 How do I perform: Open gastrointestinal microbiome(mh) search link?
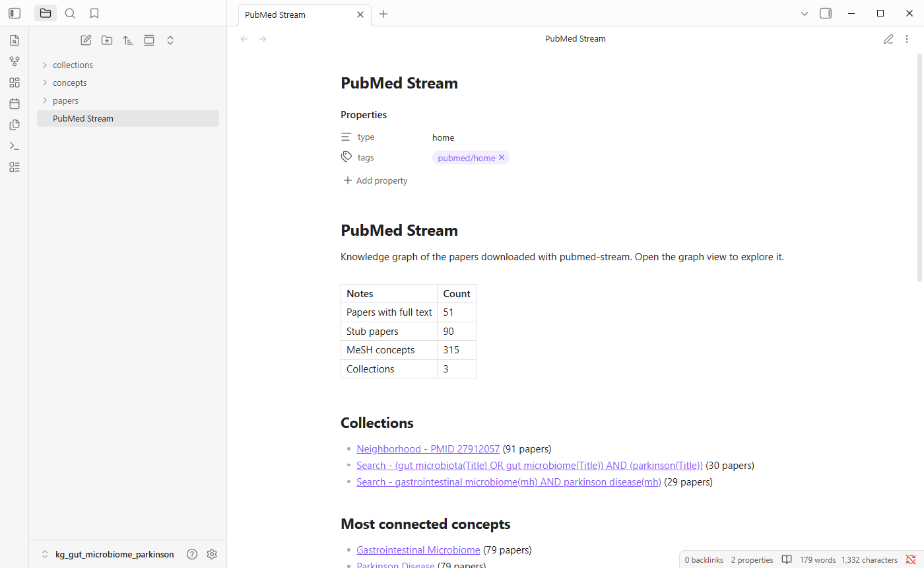(509, 481)
